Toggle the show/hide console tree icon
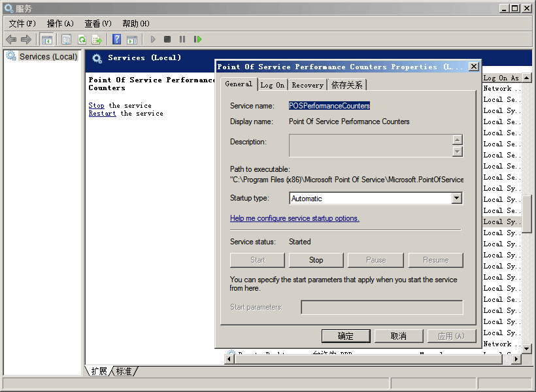Screen dimensions: 536x392 click(x=47, y=40)
